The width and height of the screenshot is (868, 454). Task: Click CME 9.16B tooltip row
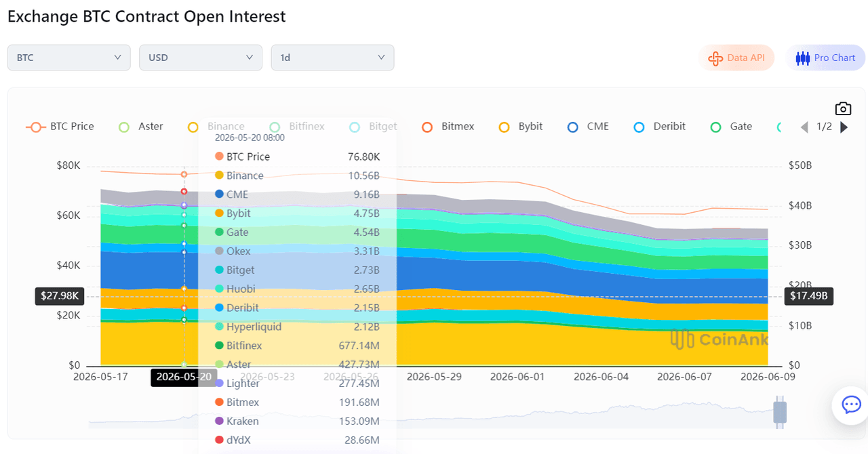(x=297, y=194)
